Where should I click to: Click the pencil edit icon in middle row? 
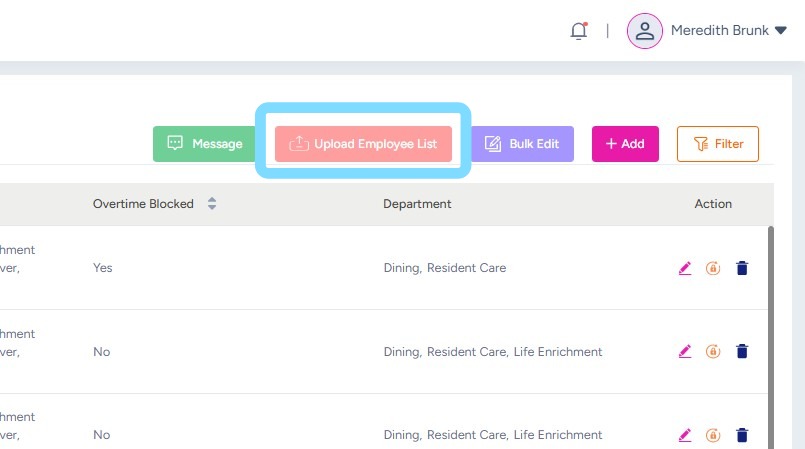tap(685, 352)
